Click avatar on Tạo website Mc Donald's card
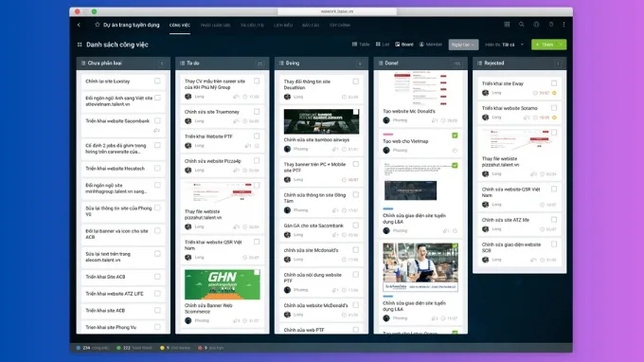The image size is (644, 362). (x=386, y=120)
